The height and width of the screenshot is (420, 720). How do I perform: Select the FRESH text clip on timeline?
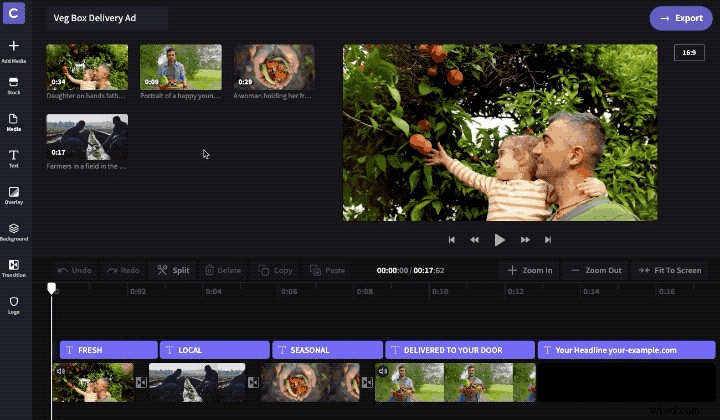coord(109,350)
